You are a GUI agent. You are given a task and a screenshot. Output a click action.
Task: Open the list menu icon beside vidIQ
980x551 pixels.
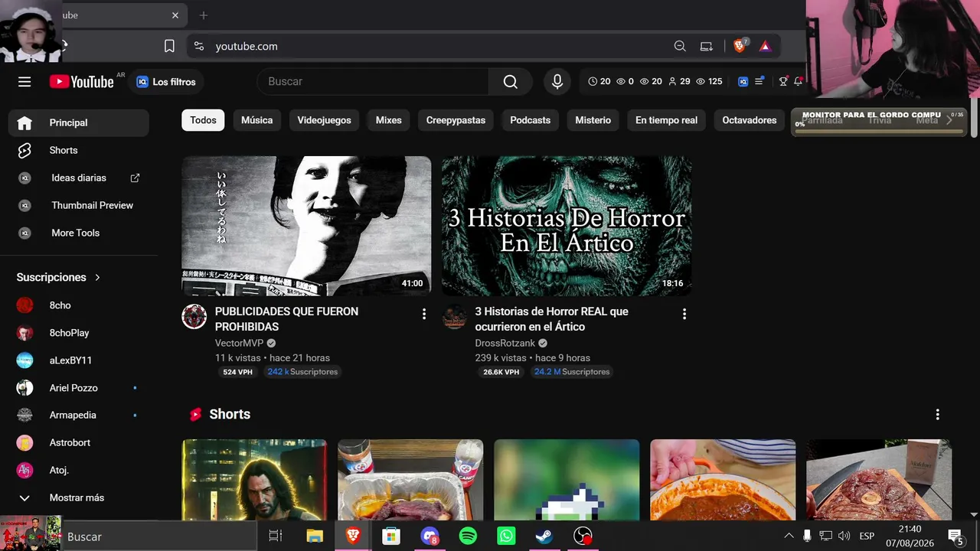759,81
